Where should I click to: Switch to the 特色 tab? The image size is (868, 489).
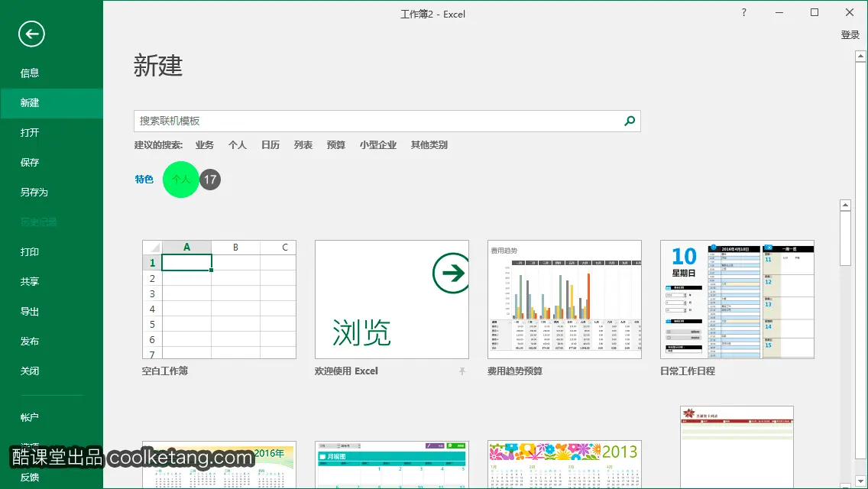[x=144, y=180]
